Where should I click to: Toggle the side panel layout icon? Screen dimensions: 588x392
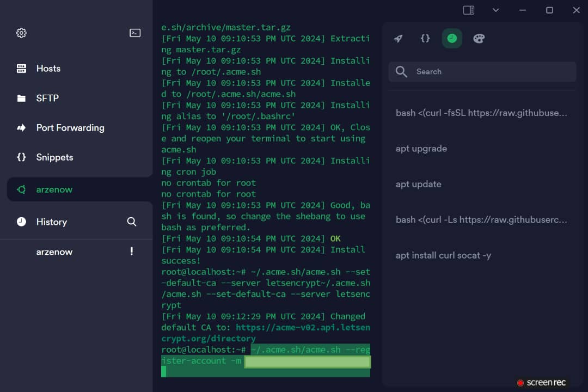point(468,10)
